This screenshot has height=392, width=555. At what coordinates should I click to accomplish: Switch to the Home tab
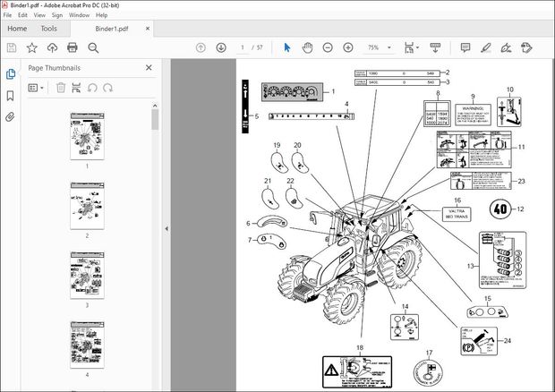pyautogui.click(x=17, y=29)
